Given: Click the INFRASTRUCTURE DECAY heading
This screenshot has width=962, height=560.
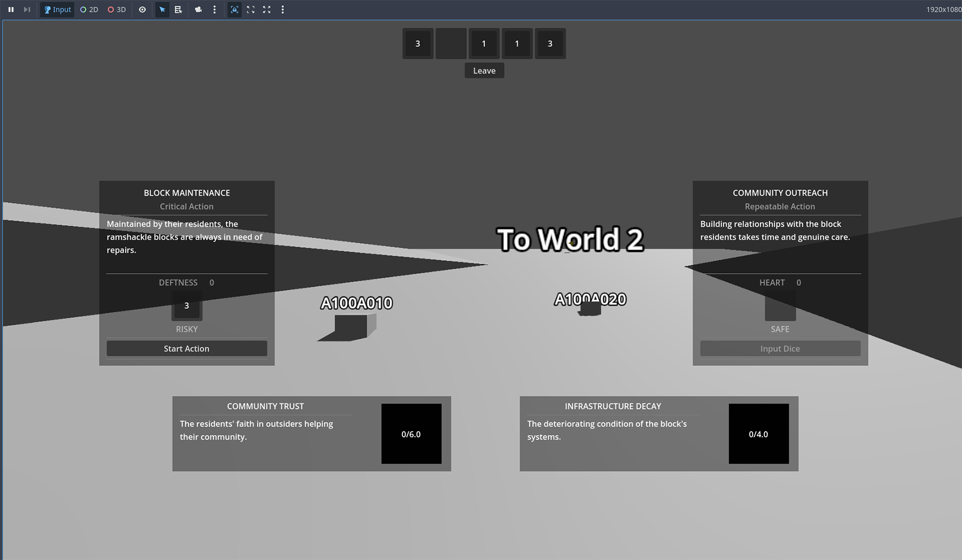Looking at the screenshot, I should (x=613, y=406).
